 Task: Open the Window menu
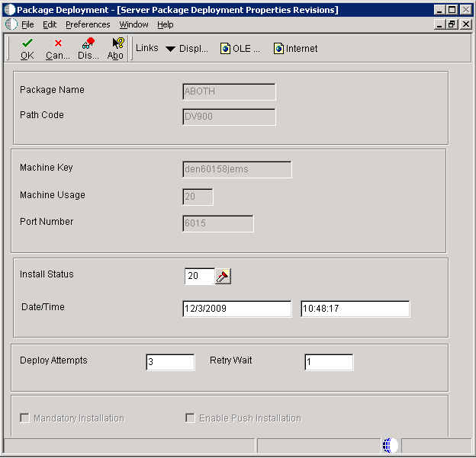click(x=133, y=24)
